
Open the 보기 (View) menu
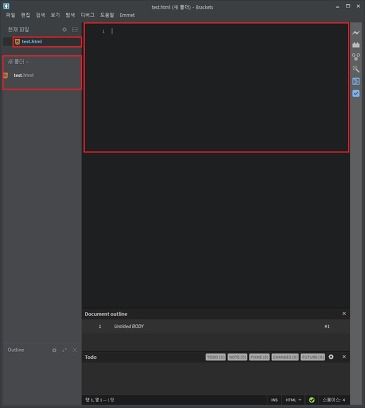pyautogui.click(x=55, y=15)
